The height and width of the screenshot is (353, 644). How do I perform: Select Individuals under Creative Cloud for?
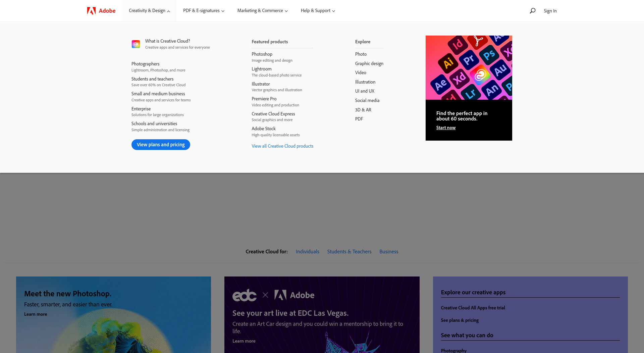308,252
